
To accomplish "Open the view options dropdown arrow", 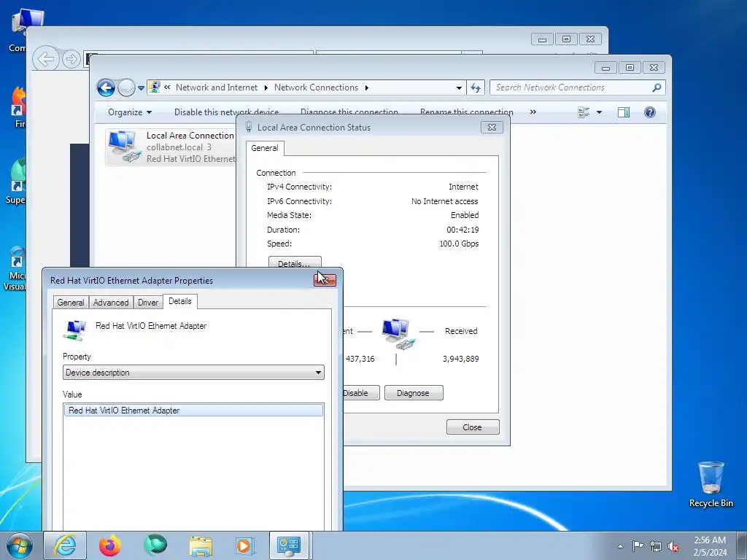I will pos(600,112).
